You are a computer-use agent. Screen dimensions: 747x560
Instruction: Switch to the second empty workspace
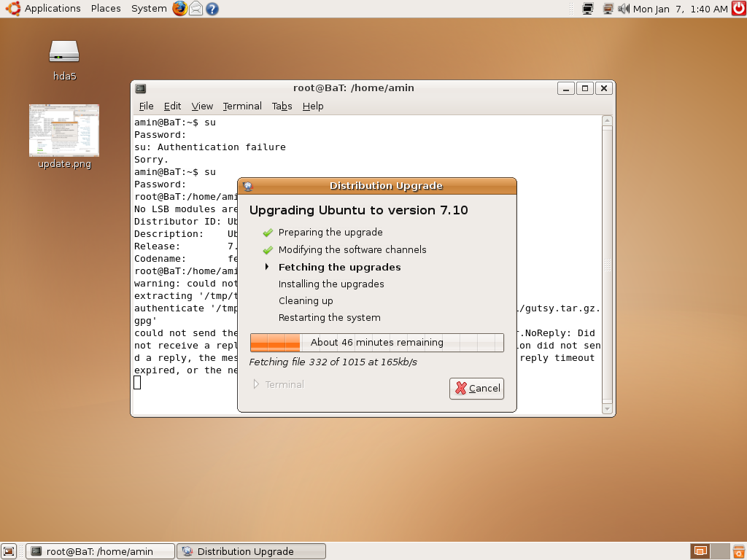(x=720, y=551)
